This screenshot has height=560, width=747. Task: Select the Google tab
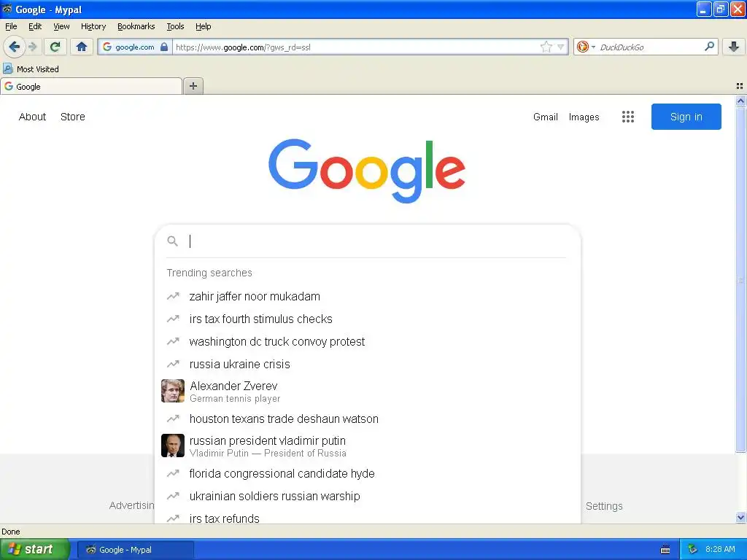[91, 86]
